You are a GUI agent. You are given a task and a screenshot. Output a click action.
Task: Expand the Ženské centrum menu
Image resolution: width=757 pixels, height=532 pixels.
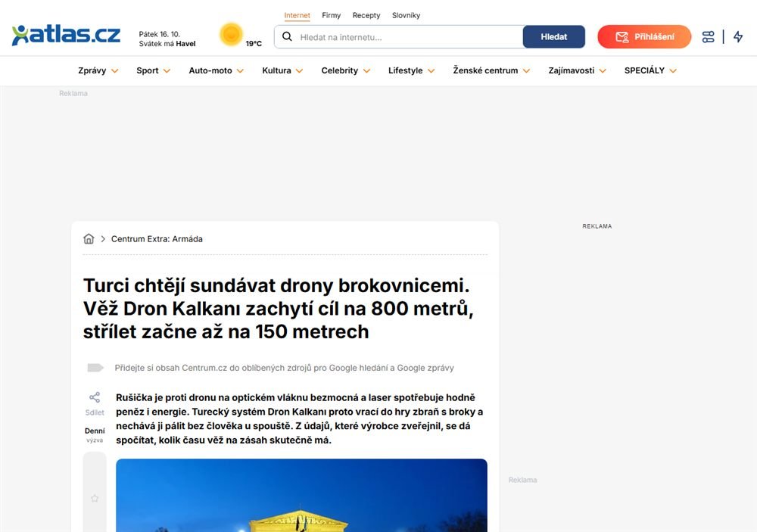[491, 70]
